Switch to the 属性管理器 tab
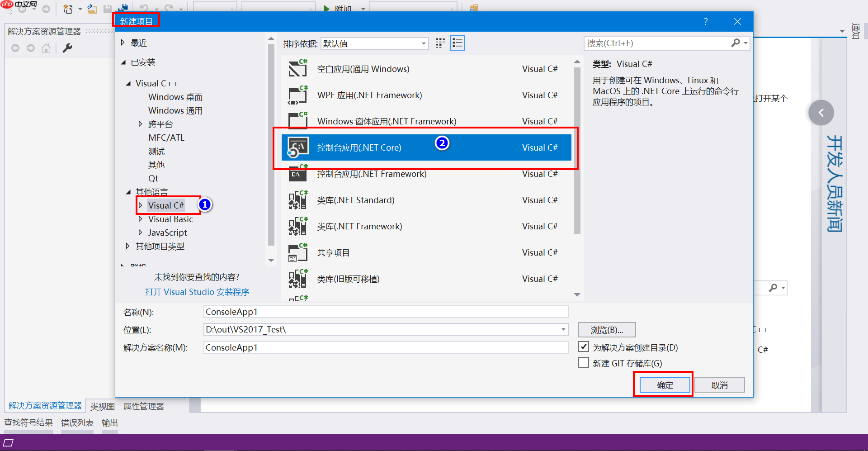 pos(144,406)
